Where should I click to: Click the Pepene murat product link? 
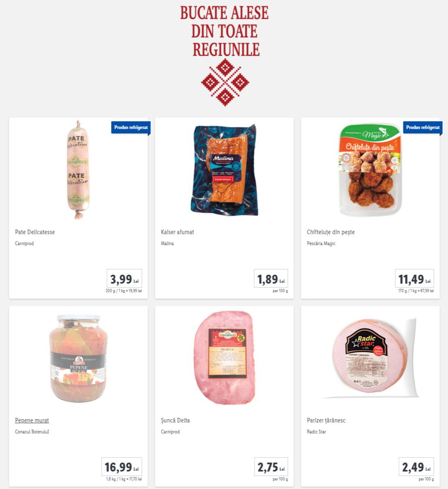coord(32,420)
